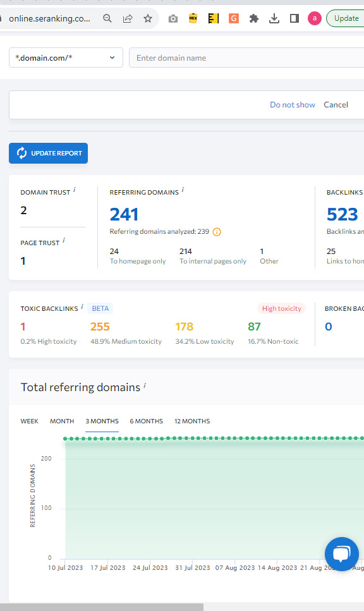Click the 1 high toxicity count

tap(23, 327)
